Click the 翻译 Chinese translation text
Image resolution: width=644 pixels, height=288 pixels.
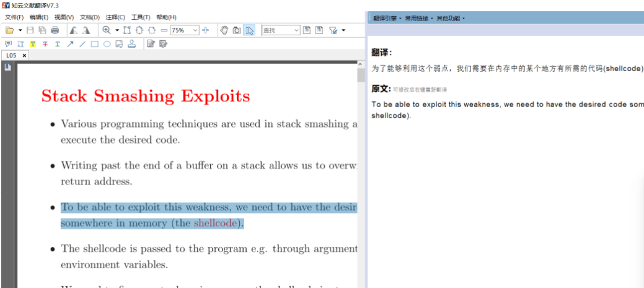click(x=508, y=69)
